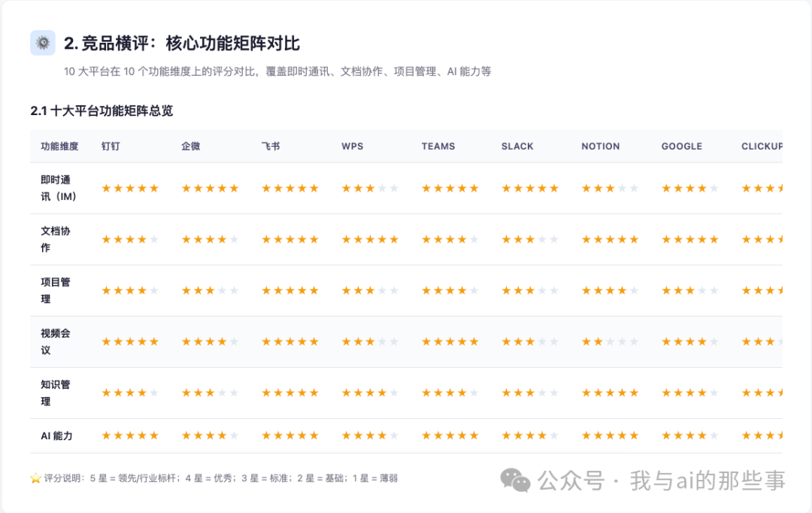812x513 pixels.
Task: Click TEAMS star rating for 项目管理
Action: coord(450,290)
